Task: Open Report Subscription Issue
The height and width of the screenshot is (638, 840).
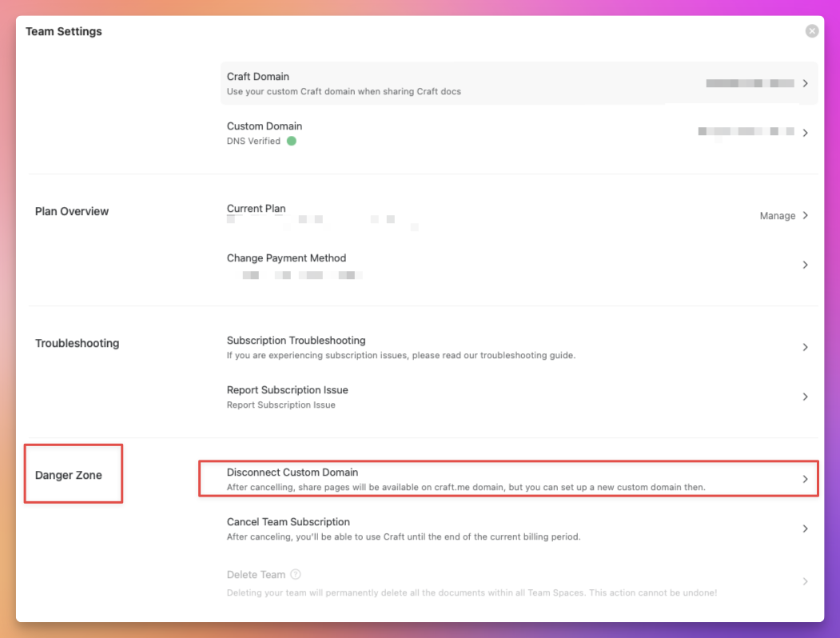Action: point(287,389)
